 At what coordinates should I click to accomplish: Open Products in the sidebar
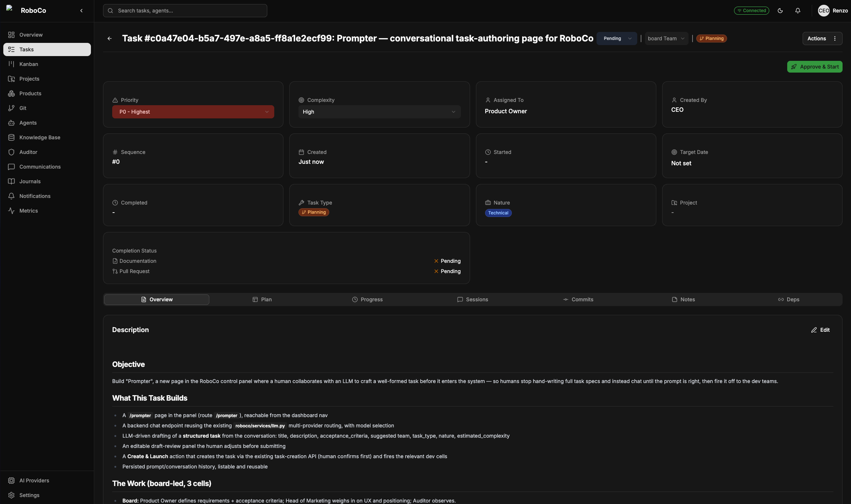pos(47,93)
